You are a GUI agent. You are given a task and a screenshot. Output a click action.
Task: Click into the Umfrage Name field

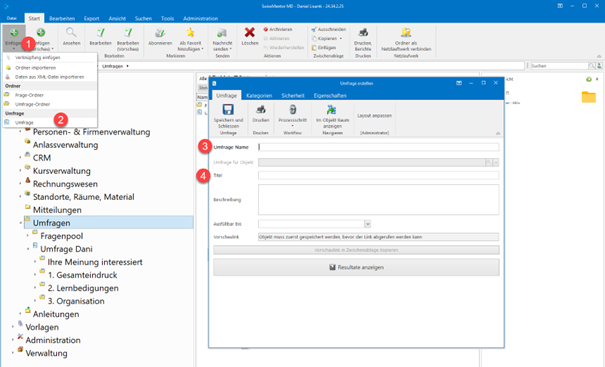point(379,147)
